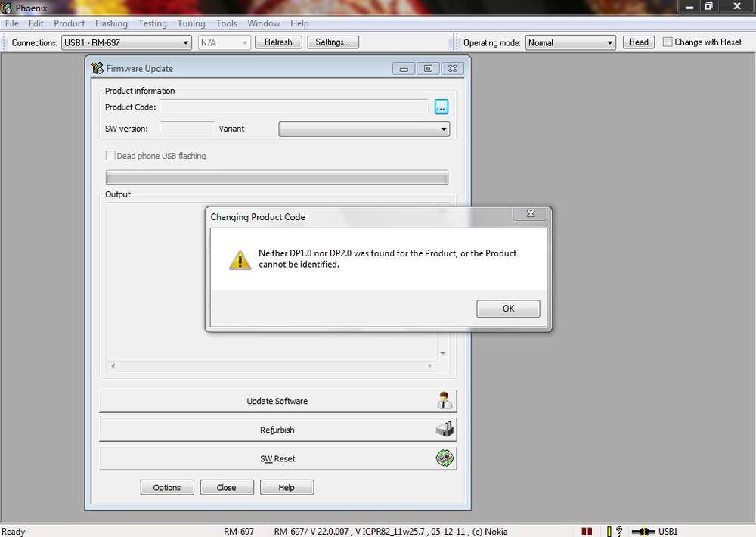Viewport: 756px width, 537px height.
Task: Open the Testing menu
Action: point(153,23)
